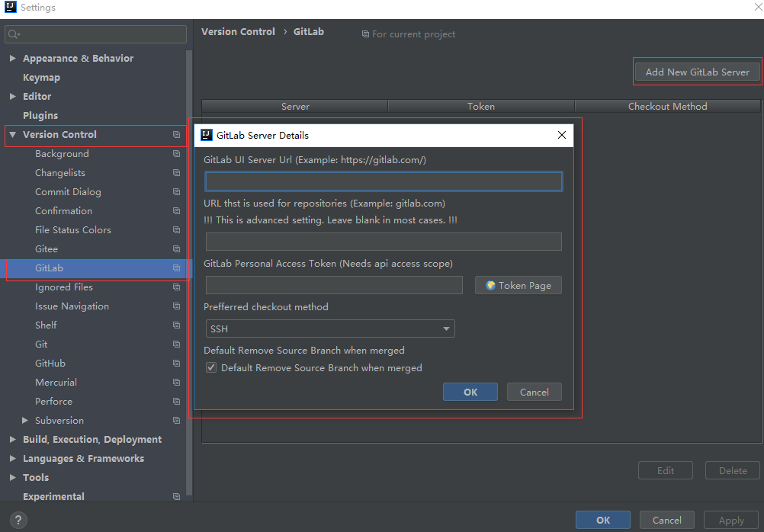Click the project-scope icon next to File Status Colors
764x532 pixels.
pos(176,230)
